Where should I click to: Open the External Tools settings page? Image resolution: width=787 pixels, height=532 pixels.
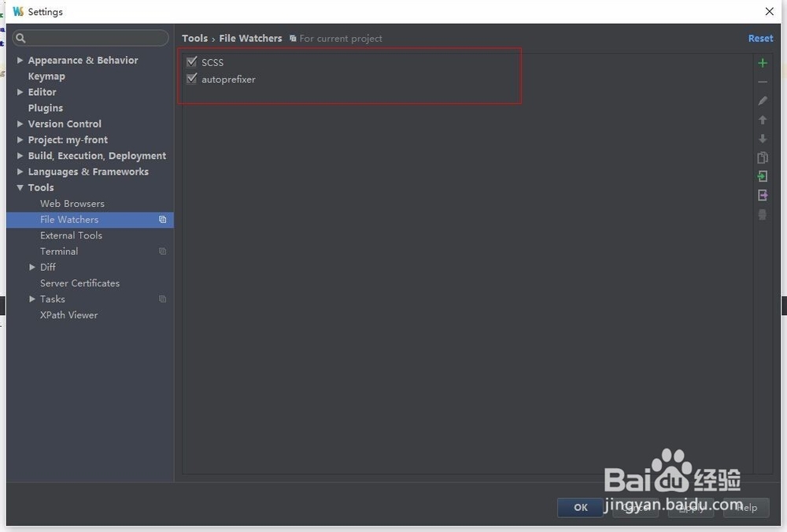point(71,235)
